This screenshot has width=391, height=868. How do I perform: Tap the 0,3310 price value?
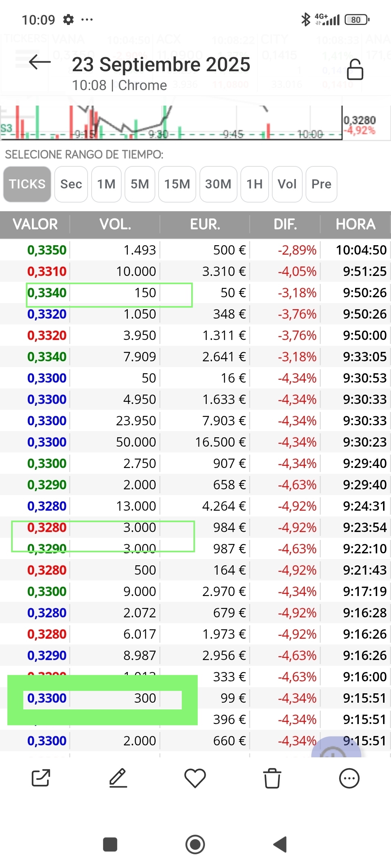point(47,271)
